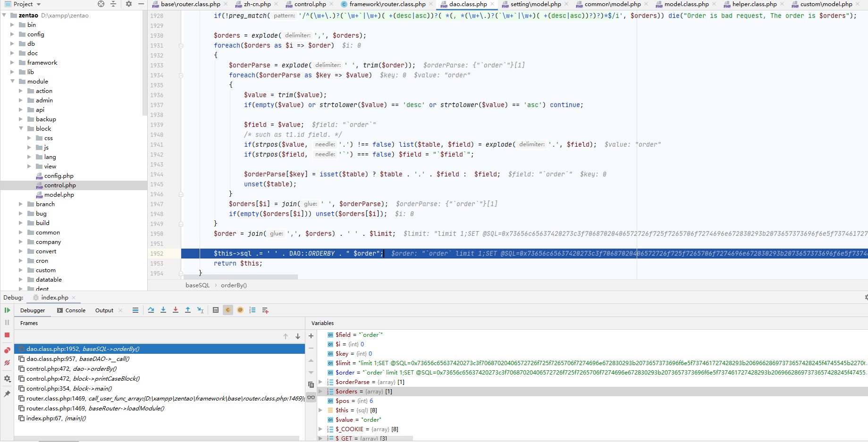Image resolution: width=868 pixels, height=442 pixels.
Task: Toggle Mute Breakpoints
Action: 7,363
